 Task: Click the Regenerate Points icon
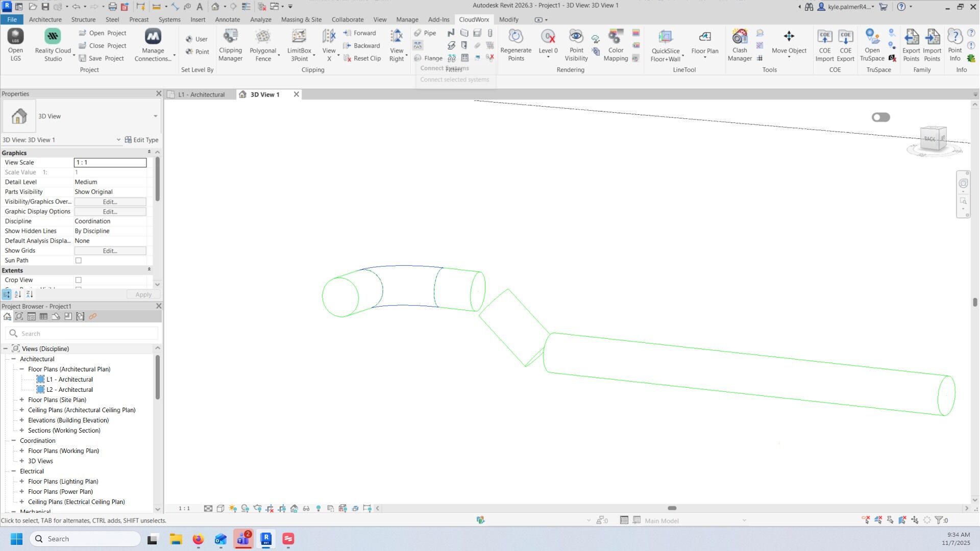coord(516,44)
